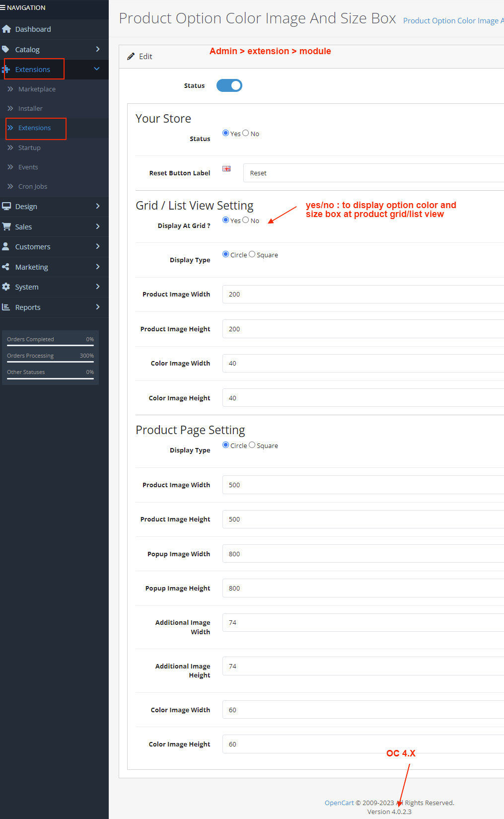Image resolution: width=504 pixels, height=819 pixels.
Task: Open the Cron Jobs submenu item
Action: click(33, 187)
